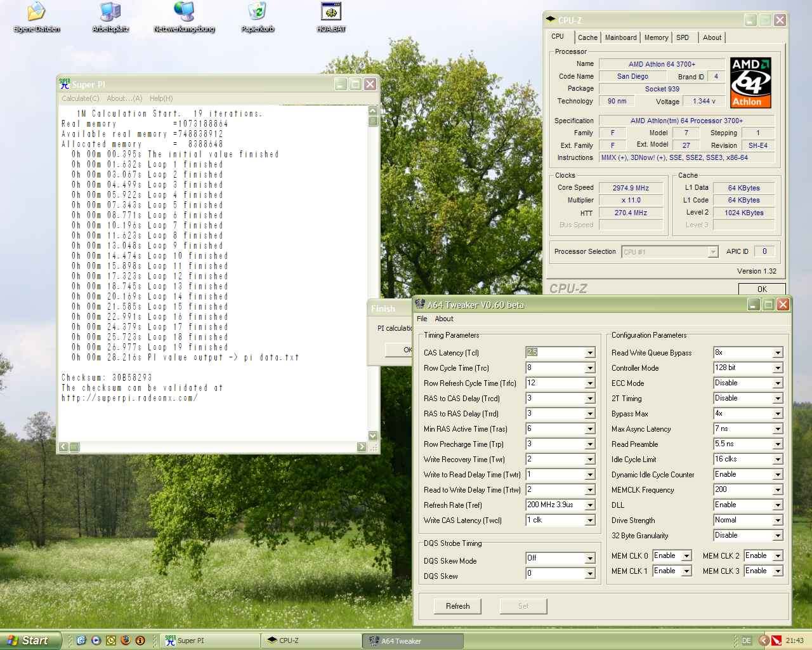812x650 pixels.
Task: Open MEMCLK Frequency dropdown
Action: point(778,490)
